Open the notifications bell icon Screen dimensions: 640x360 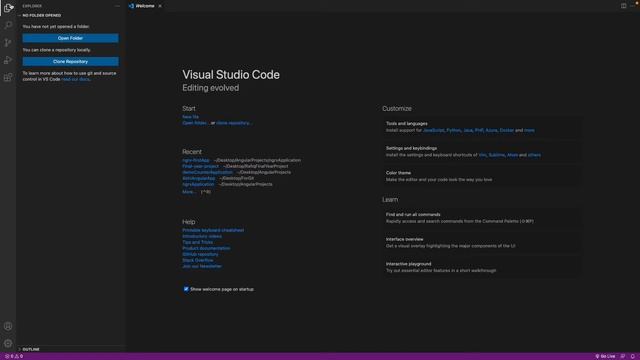tap(633, 356)
